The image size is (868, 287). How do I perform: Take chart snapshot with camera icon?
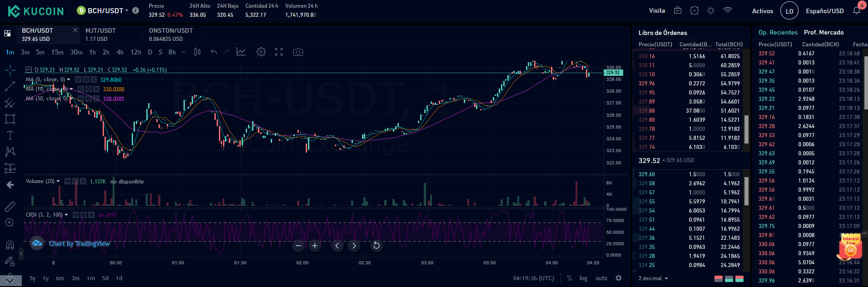pos(298,52)
